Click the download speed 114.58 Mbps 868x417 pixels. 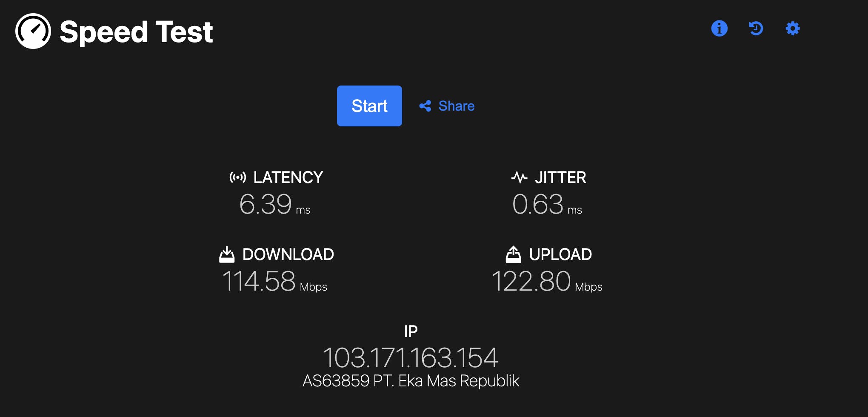point(274,282)
